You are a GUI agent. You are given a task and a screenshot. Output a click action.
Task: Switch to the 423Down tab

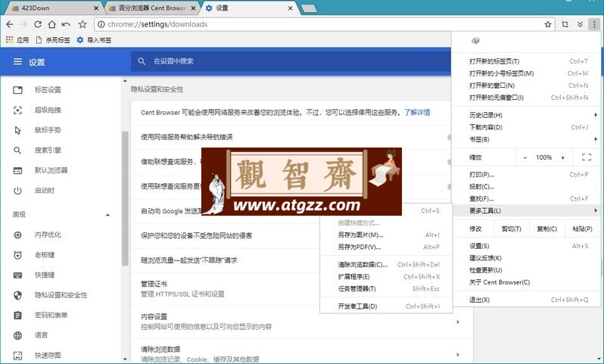[x=52, y=8]
